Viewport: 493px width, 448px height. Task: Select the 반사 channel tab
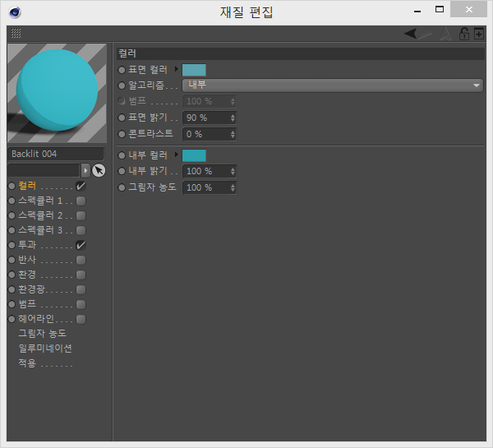coord(27,260)
